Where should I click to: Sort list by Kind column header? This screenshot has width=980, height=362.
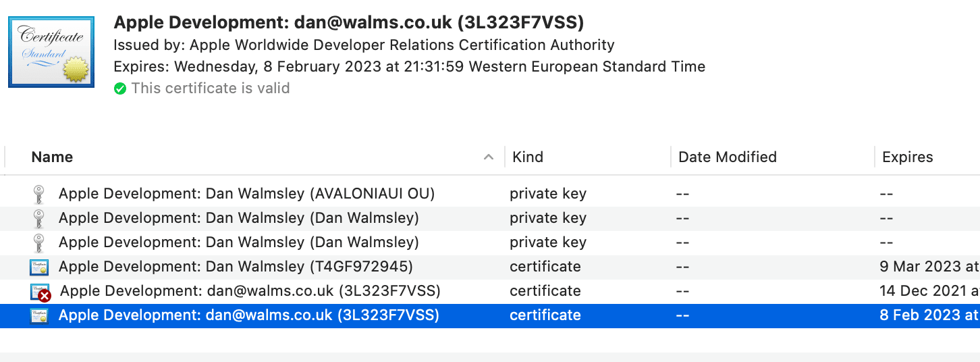pos(528,157)
